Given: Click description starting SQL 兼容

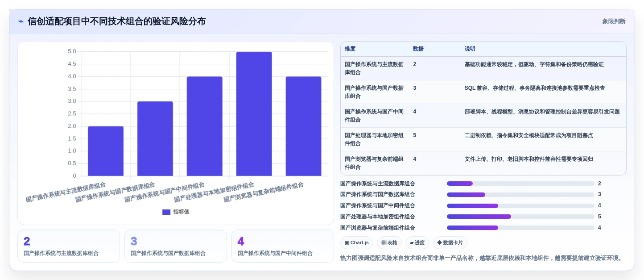Looking at the screenshot, I should click(x=535, y=88).
